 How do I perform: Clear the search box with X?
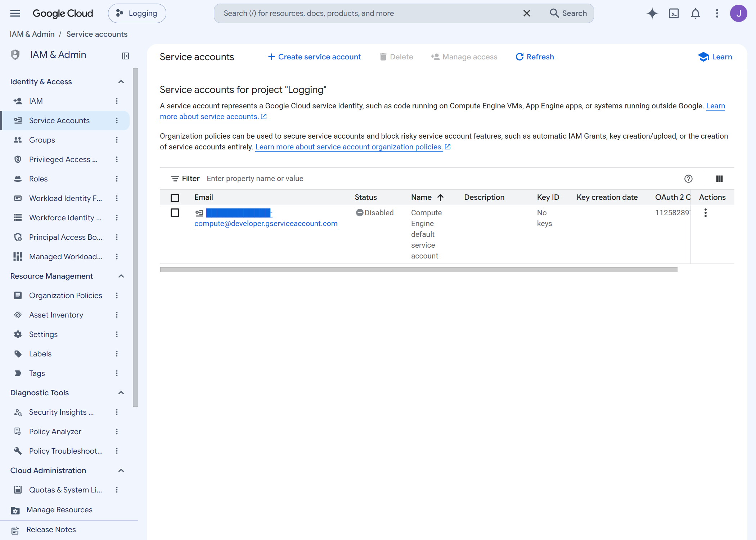(527, 13)
